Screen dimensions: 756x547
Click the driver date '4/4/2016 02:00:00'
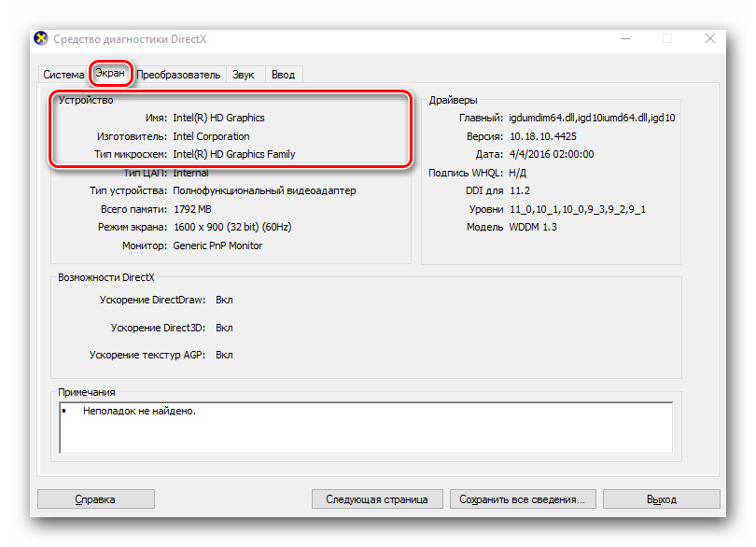[x=552, y=154]
